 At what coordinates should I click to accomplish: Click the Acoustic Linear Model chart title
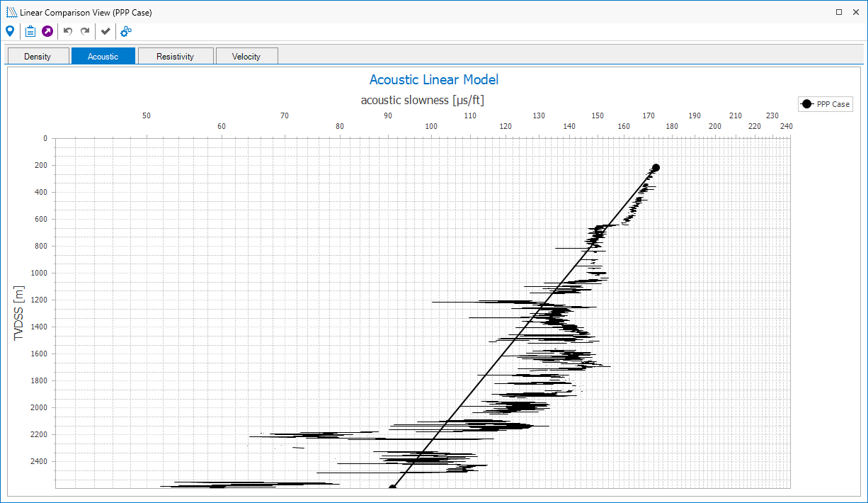click(433, 80)
